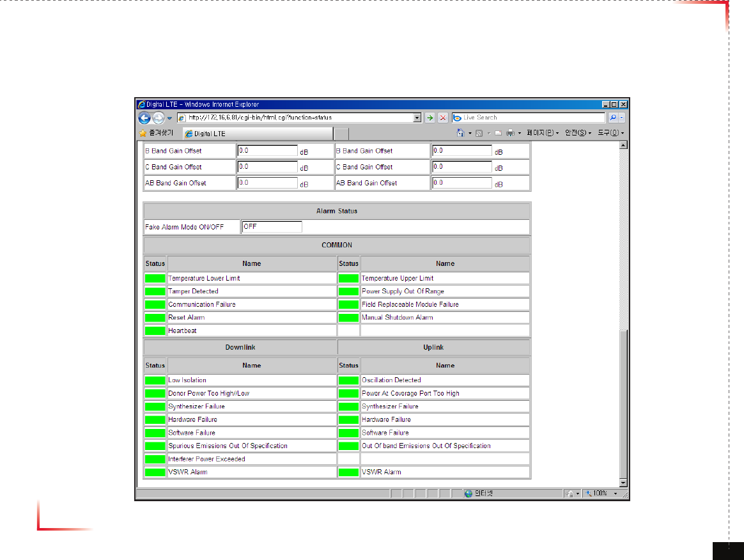The image size is (744, 560).
Task: Open the Page (페이지) menu
Action: click(543, 134)
